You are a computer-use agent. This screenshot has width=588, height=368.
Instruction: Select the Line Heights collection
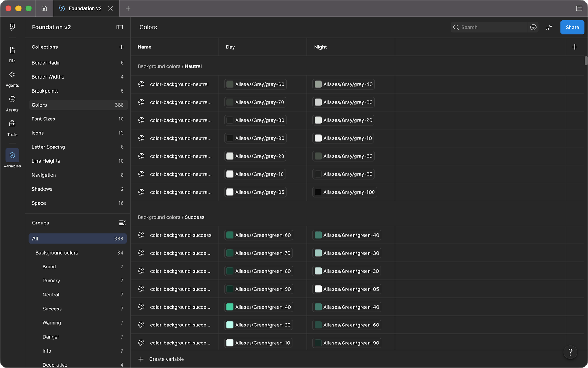(x=78, y=161)
